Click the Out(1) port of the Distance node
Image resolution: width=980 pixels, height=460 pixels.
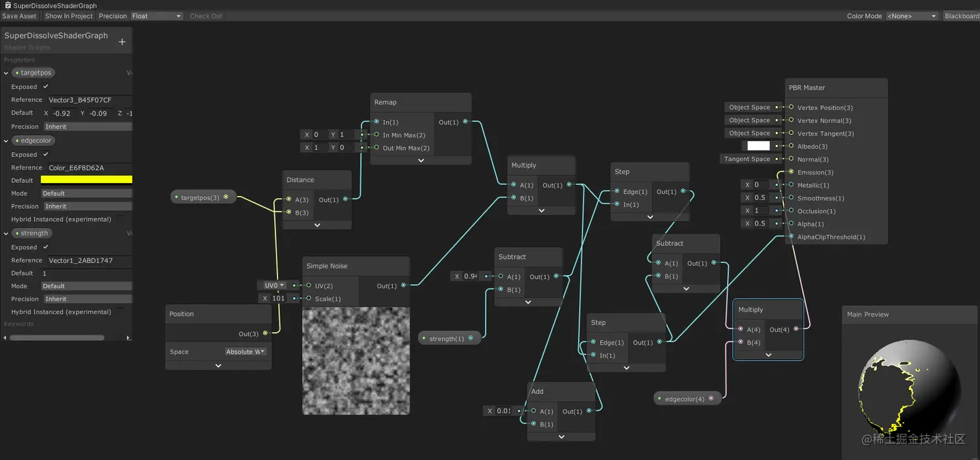click(345, 199)
